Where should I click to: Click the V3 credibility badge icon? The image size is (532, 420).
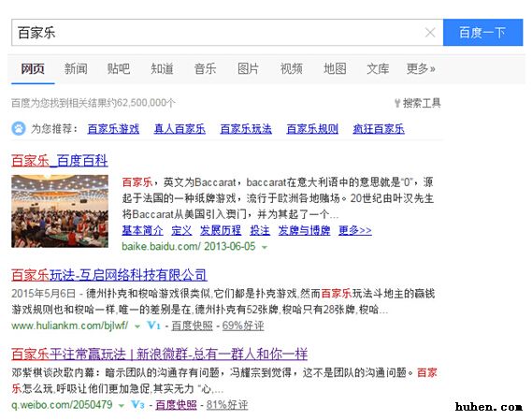[138, 405]
